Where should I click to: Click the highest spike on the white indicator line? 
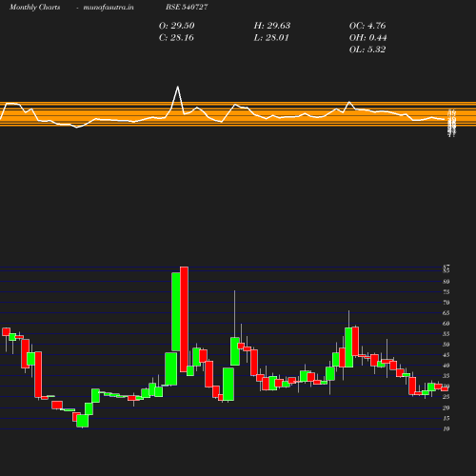[x=178, y=87]
